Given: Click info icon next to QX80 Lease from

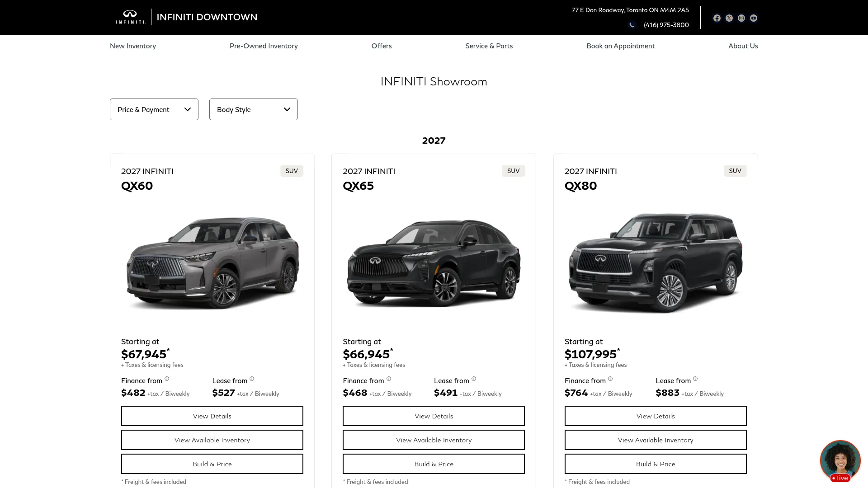Looking at the screenshot, I should click(695, 379).
